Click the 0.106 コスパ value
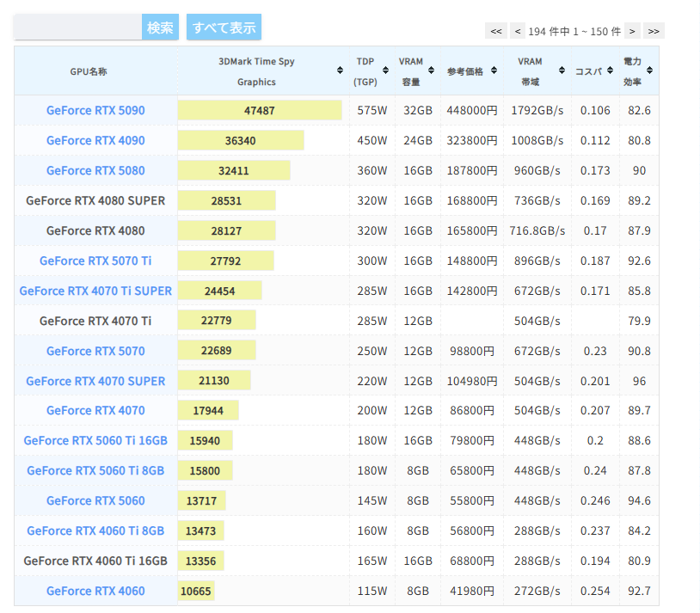The width and height of the screenshot is (700, 613). click(x=595, y=110)
